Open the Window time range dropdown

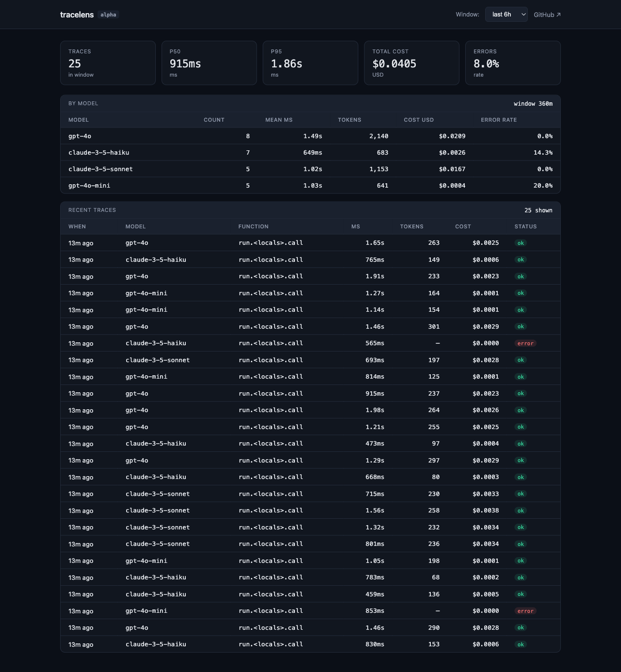[x=506, y=15]
